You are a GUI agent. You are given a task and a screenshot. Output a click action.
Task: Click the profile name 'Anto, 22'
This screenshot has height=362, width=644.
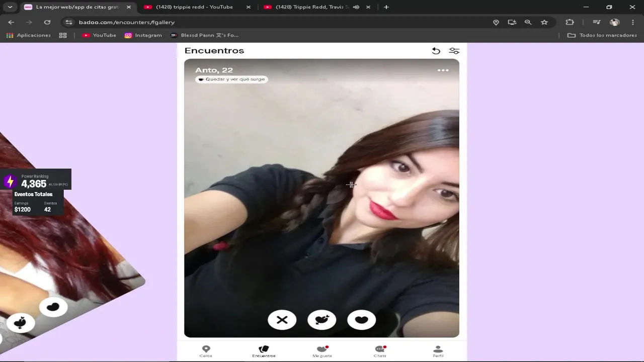pos(214,70)
